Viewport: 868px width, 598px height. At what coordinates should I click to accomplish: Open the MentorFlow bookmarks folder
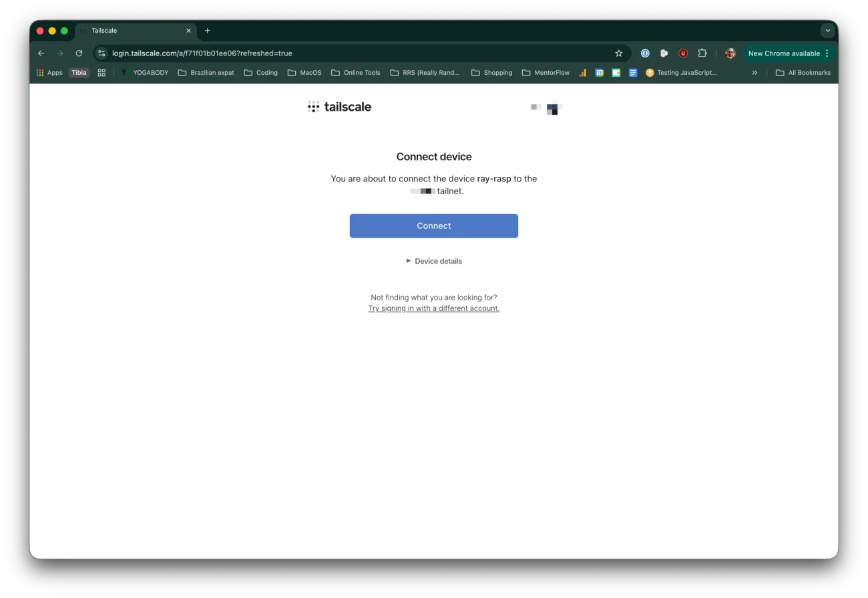546,73
